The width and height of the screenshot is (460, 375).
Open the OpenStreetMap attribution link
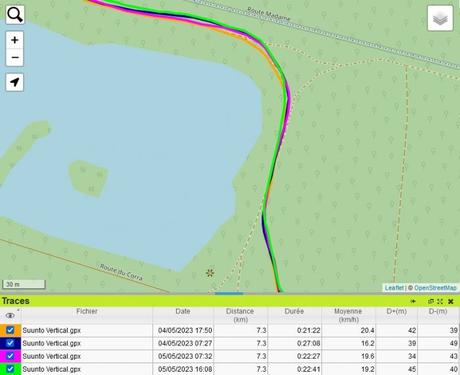coord(435,288)
